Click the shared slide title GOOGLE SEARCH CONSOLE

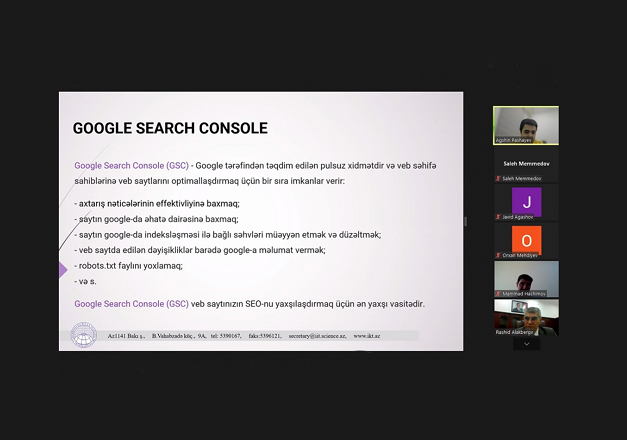[x=170, y=128]
